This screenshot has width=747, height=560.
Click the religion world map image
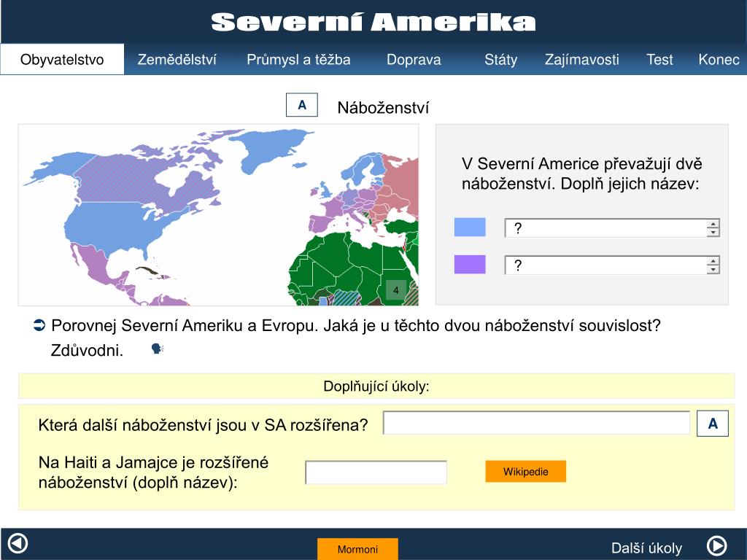[x=218, y=215]
